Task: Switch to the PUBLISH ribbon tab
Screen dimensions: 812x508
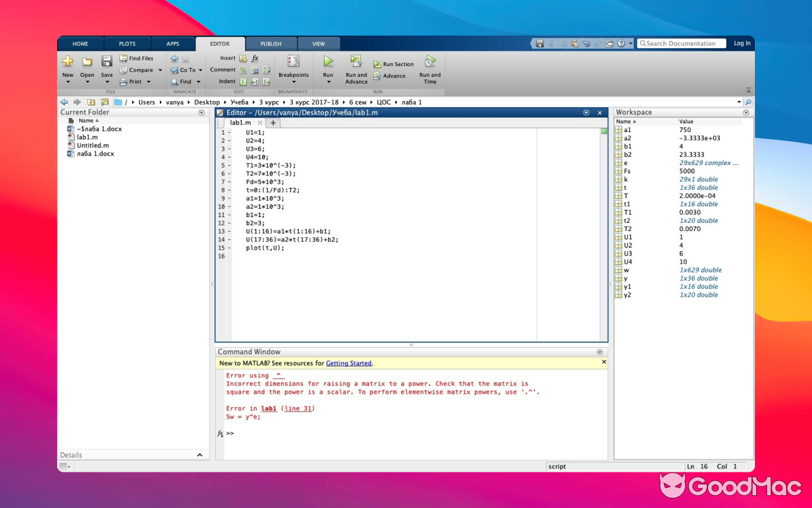Action: (x=271, y=43)
